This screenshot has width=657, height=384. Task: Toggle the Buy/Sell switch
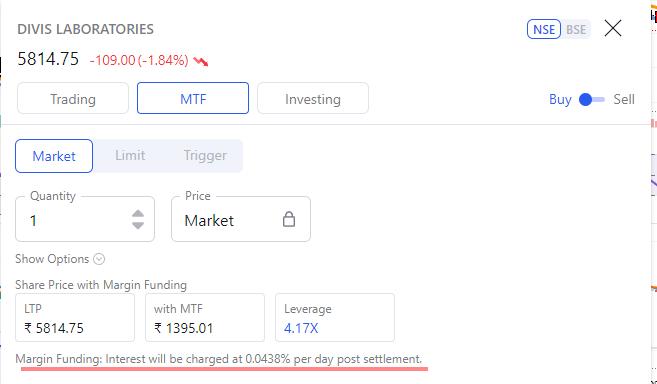592,100
